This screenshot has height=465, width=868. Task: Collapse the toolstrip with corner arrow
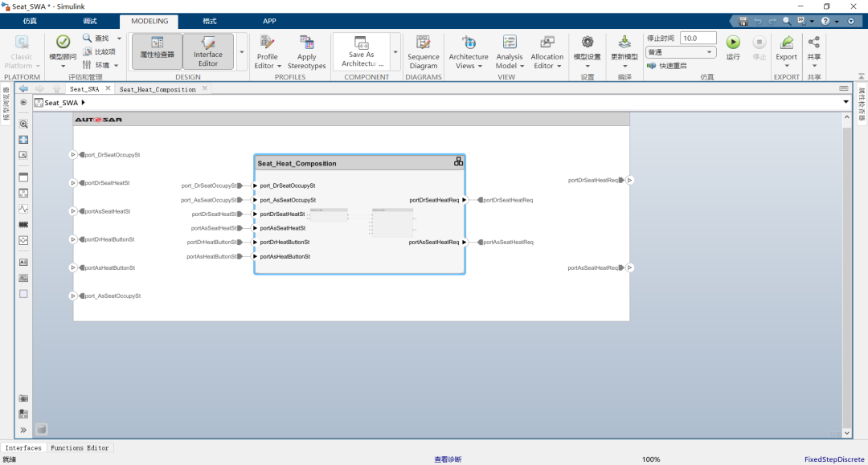[862, 76]
